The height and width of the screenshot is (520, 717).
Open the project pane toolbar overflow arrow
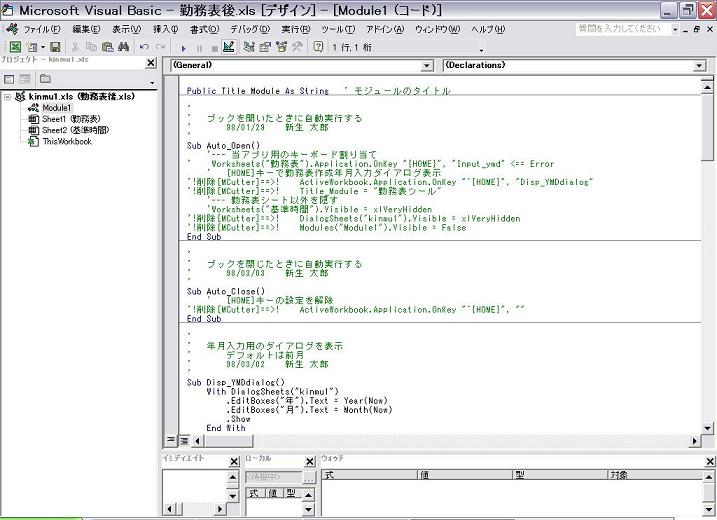(152, 83)
